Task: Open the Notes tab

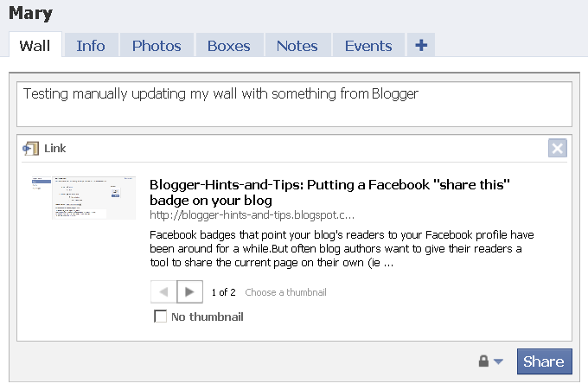Action: click(297, 45)
